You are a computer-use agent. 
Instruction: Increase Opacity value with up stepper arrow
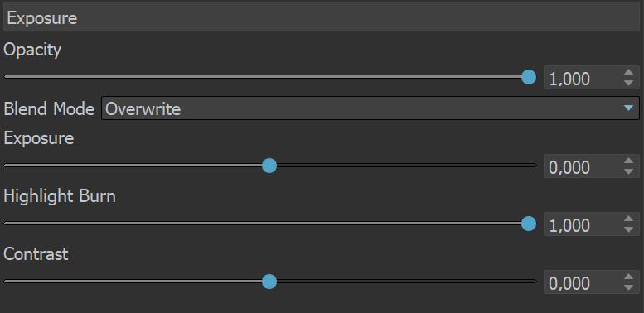coord(628,73)
